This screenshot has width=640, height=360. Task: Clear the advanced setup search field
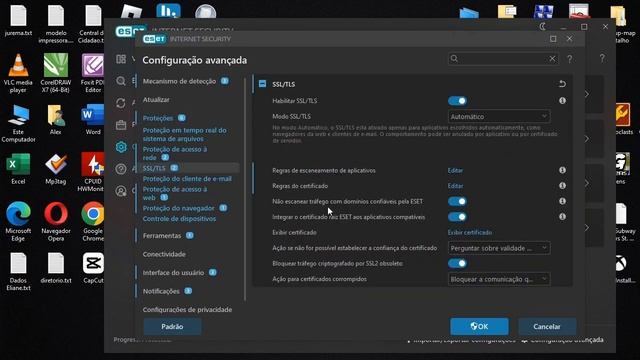pyautogui.click(x=552, y=59)
